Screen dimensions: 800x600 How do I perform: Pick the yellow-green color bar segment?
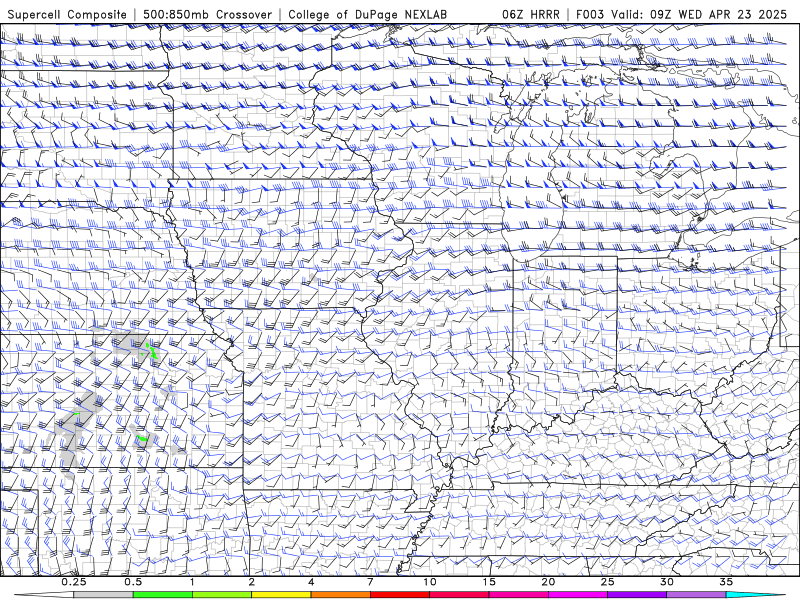click(x=222, y=595)
